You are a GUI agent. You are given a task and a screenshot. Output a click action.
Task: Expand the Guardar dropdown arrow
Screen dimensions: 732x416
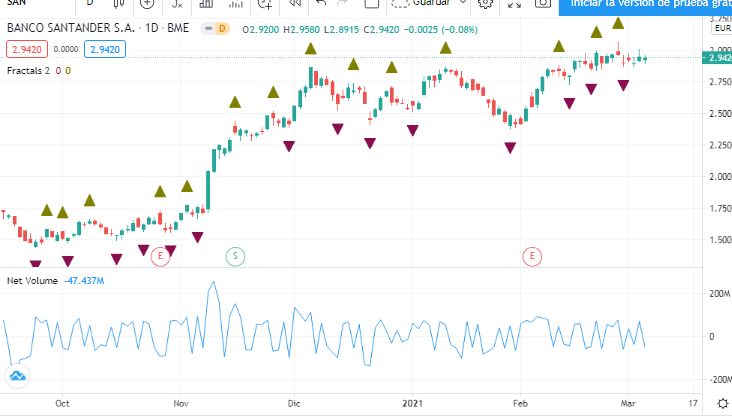tap(463, 3)
